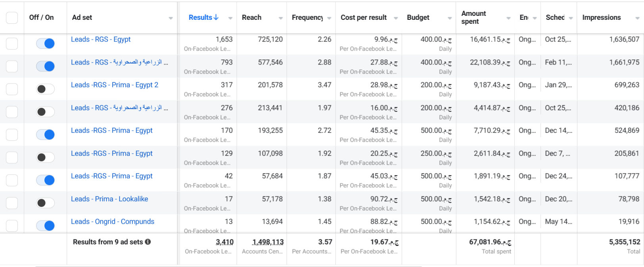
Task: Click the info icon beside Results from 9 ad sets
Action: tap(148, 242)
